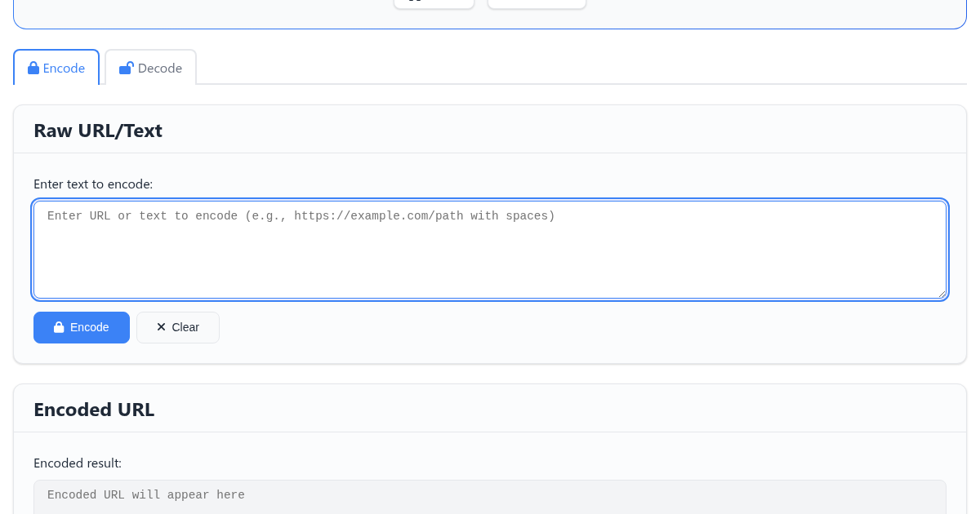Click the 'Encoded URL will appear here' placeholder

pyautogui.click(x=146, y=495)
